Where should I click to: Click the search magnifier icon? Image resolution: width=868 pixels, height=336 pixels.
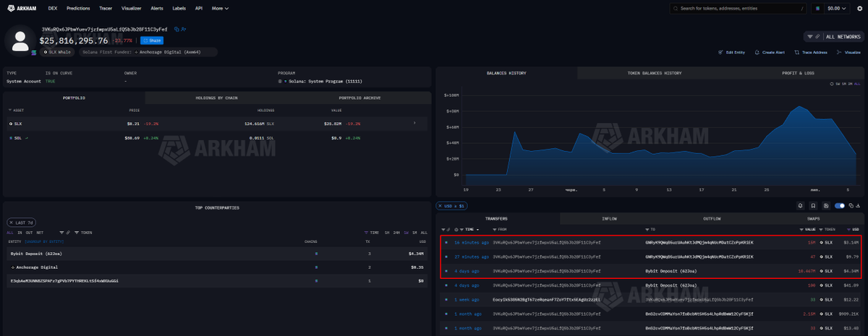point(675,8)
